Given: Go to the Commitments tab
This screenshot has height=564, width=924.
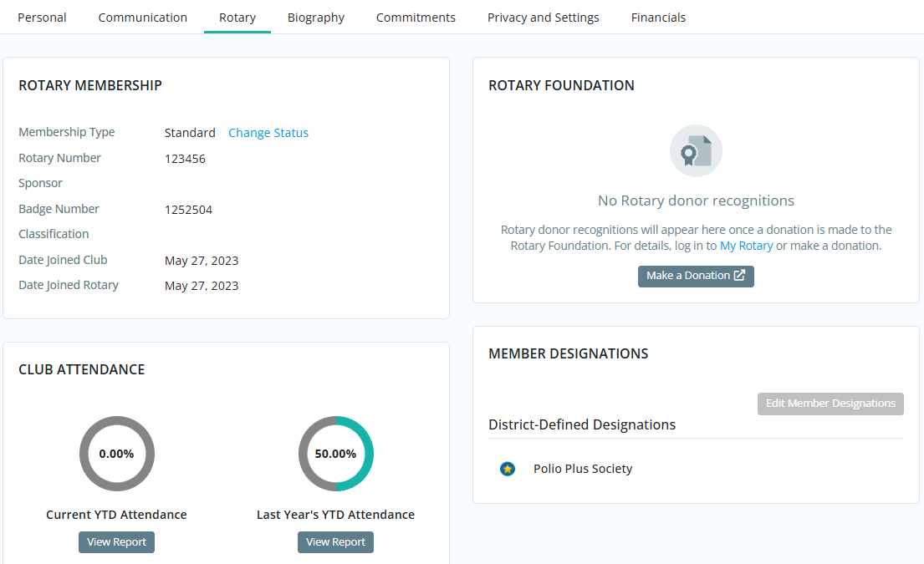Looking at the screenshot, I should click(416, 18).
